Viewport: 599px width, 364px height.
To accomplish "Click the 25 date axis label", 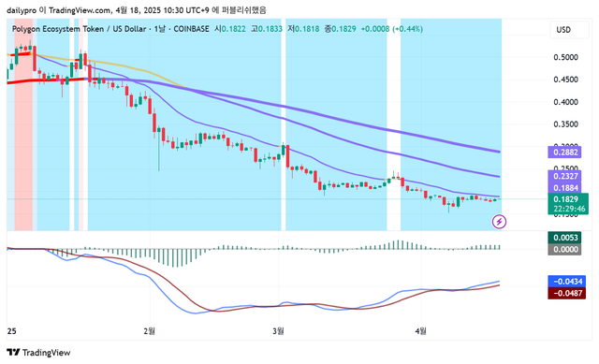I will coord(12,330).
